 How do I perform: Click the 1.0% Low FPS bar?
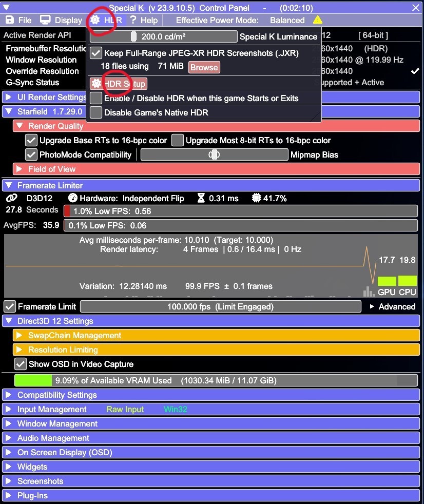[x=241, y=211]
